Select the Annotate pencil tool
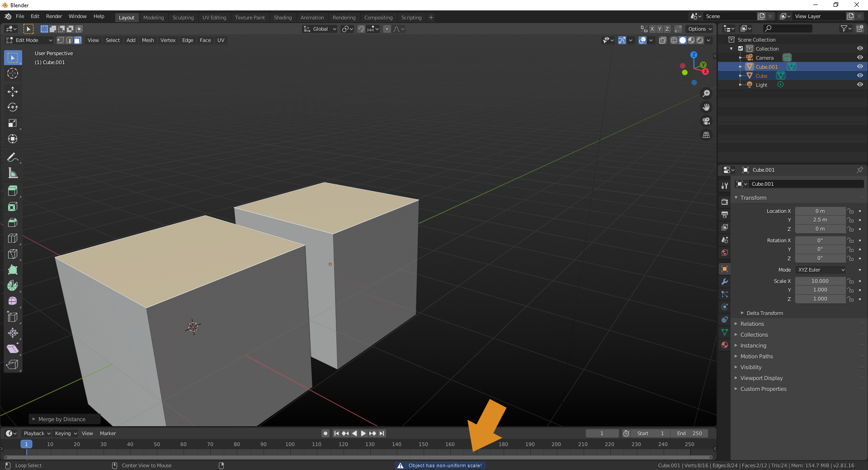Image resolution: width=868 pixels, height=470 pixels. (x=13, y=157)
